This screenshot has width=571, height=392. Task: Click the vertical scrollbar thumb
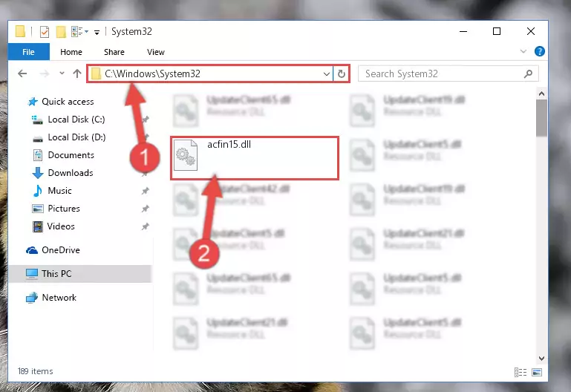click(541, 118)
